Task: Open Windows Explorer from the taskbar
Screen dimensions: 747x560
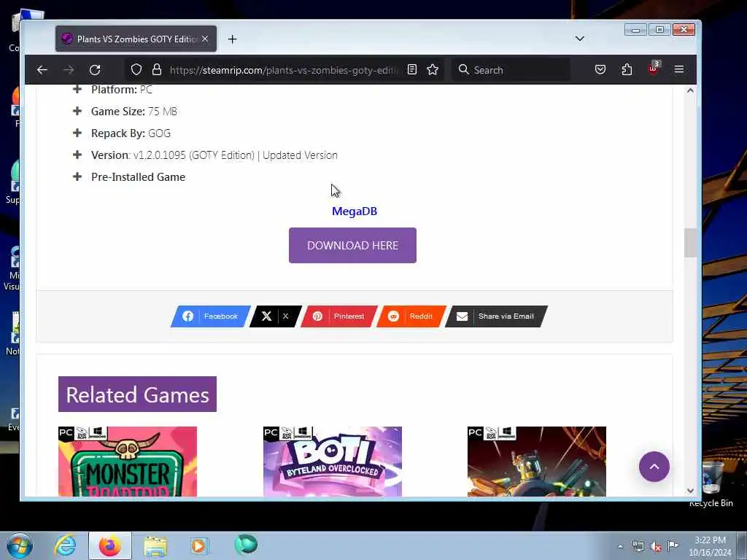Action: point(155,546)
